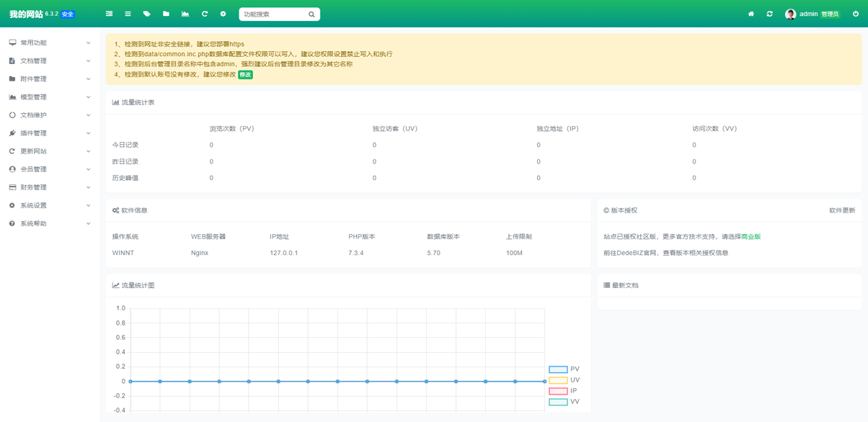Expand 文档维护 with its chevron

89,115
